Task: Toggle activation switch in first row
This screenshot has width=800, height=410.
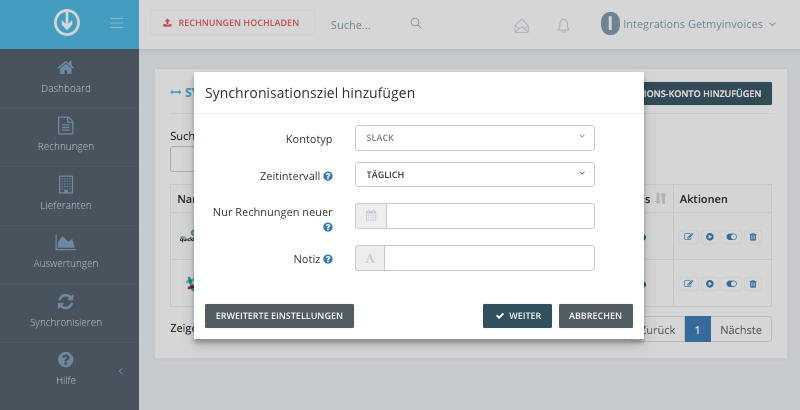Action: [x=731, y=237]
